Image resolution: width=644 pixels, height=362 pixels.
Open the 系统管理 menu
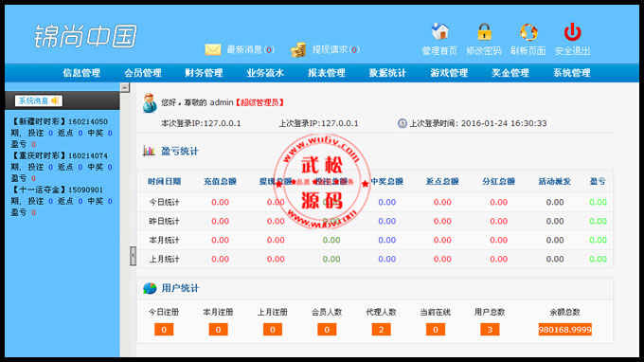pos(572,73)
